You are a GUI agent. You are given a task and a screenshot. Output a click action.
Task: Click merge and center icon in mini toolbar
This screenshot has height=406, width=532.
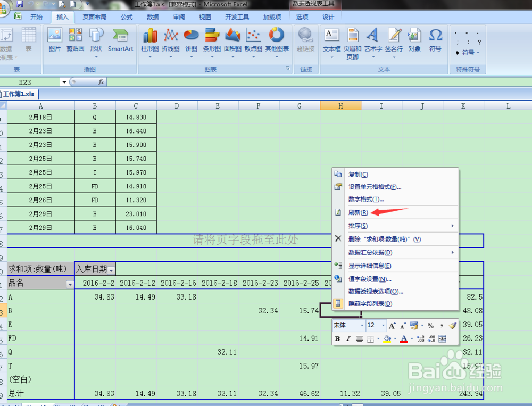[x=443, y=339]
